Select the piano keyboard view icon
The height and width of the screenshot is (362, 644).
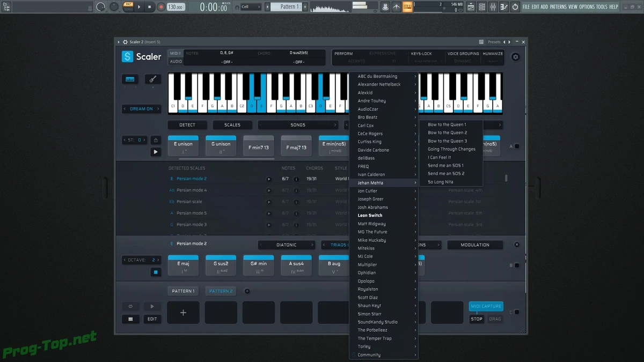coord(130,79)
